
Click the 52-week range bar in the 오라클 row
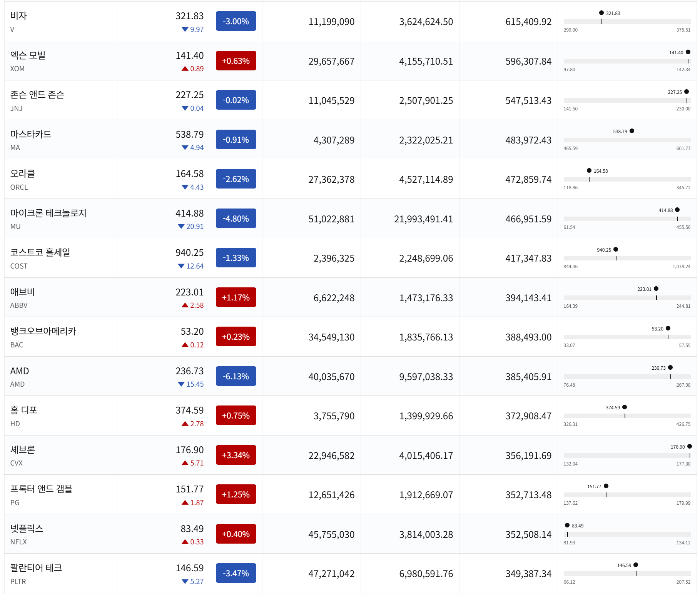pyautogui.click(x=627, y=179)
